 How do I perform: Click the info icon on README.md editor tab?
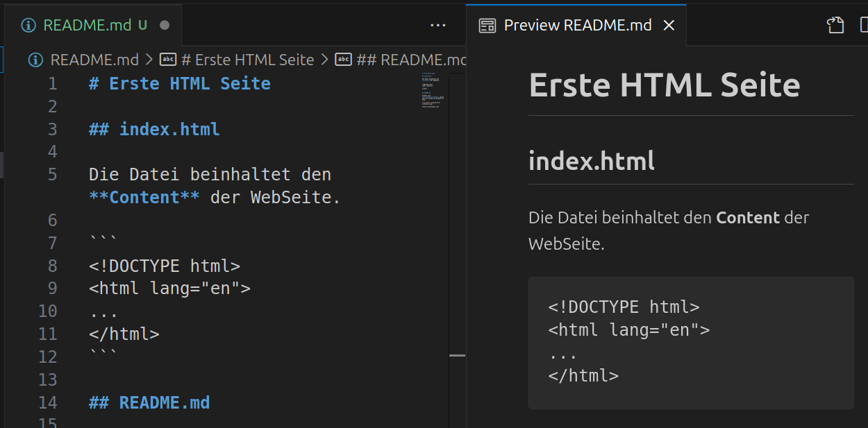pos(28,26)
